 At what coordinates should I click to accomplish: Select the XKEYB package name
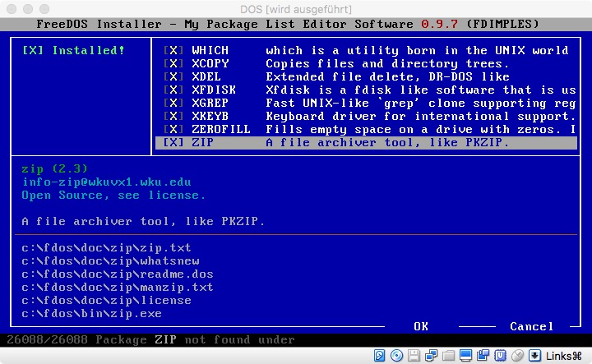(210, 117)
